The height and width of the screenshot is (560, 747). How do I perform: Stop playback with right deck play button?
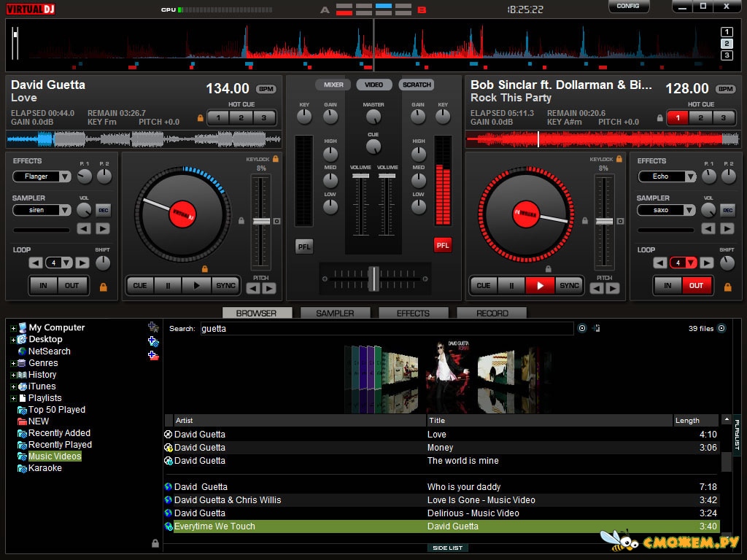click(540, 286)
